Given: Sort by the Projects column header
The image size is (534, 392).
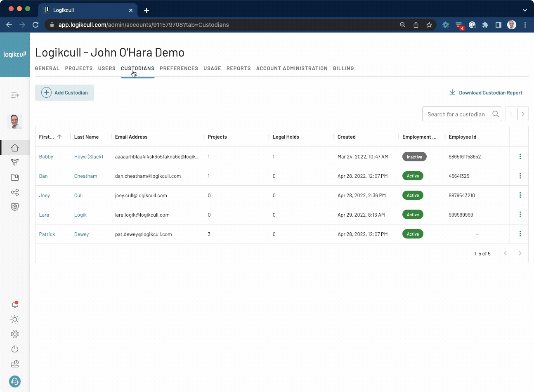Looking at the screenshot, I should point(217,137).
